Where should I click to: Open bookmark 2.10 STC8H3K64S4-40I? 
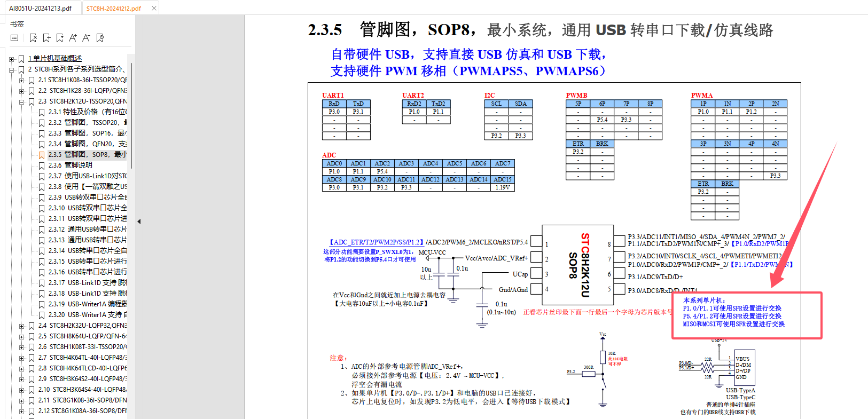click(x=82, y=390)
